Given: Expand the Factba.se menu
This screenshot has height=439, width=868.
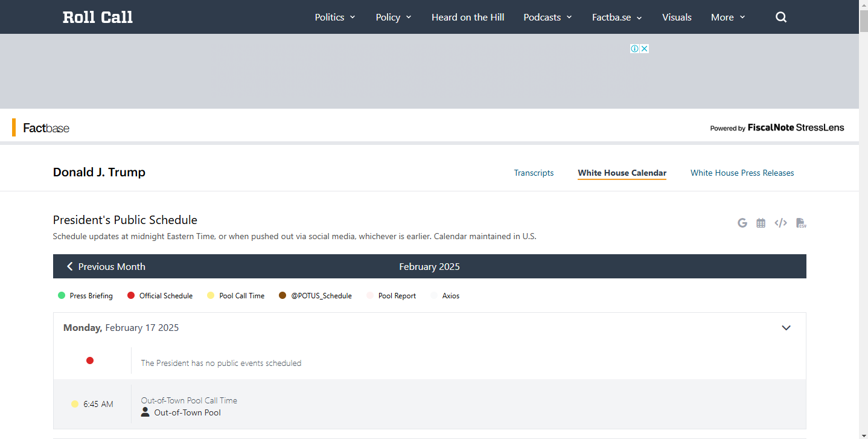Looking at the screenshot, I should (617, 17).
